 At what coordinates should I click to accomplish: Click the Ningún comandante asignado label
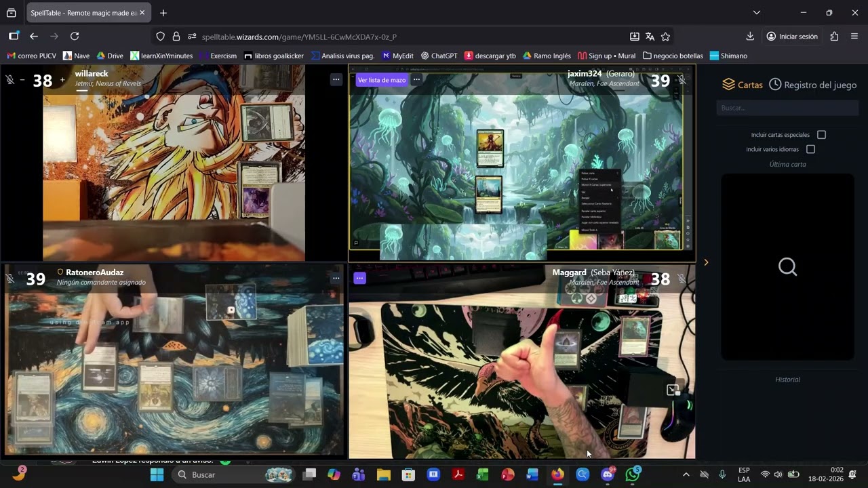click(x=102, y=282)
